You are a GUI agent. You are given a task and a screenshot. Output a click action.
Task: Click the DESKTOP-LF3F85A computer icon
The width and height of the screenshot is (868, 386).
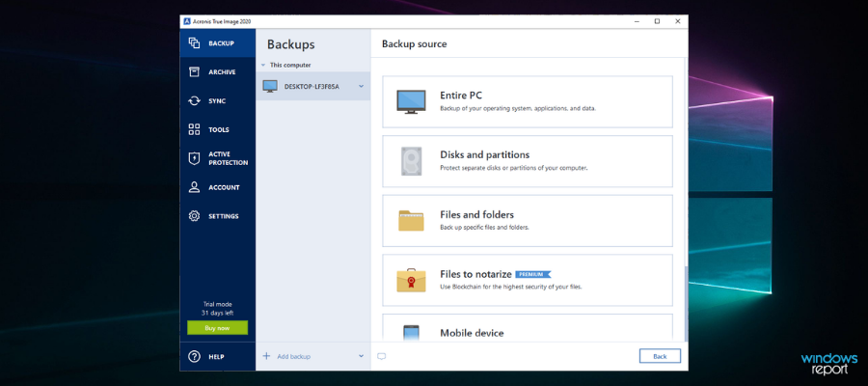(270, 87)
